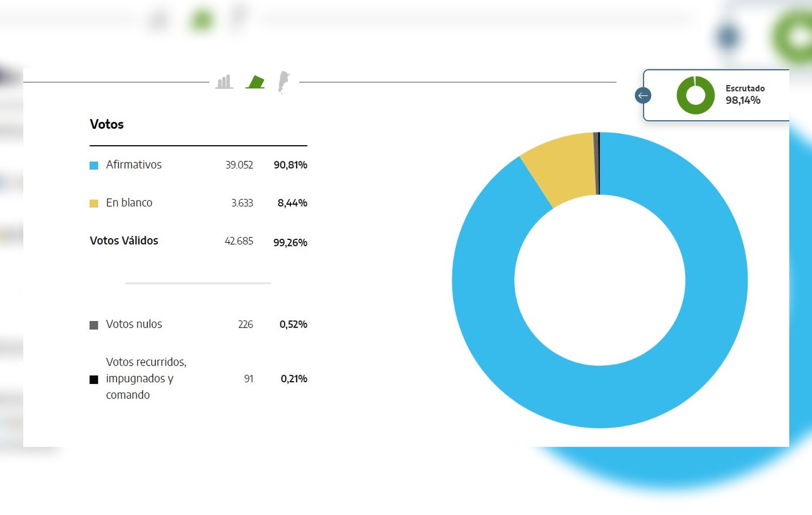812x515 pixels.
Task: Switch to the Argentina map view icon
Action: (284, 82)
